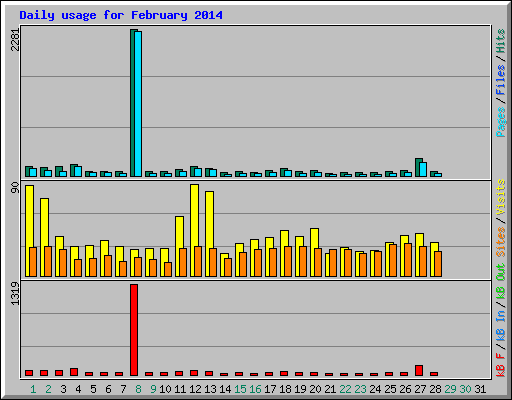The height and width of the screenshot is (400, 512).
Task: Click day 17 on the x-axis
Action: point(270,389)
